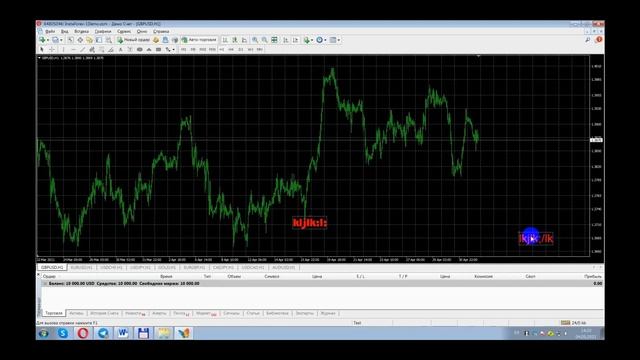Expand the new chart dropdown arrow
The width and height of the screenshot is (640, 360).
click(x=48, y=40)
